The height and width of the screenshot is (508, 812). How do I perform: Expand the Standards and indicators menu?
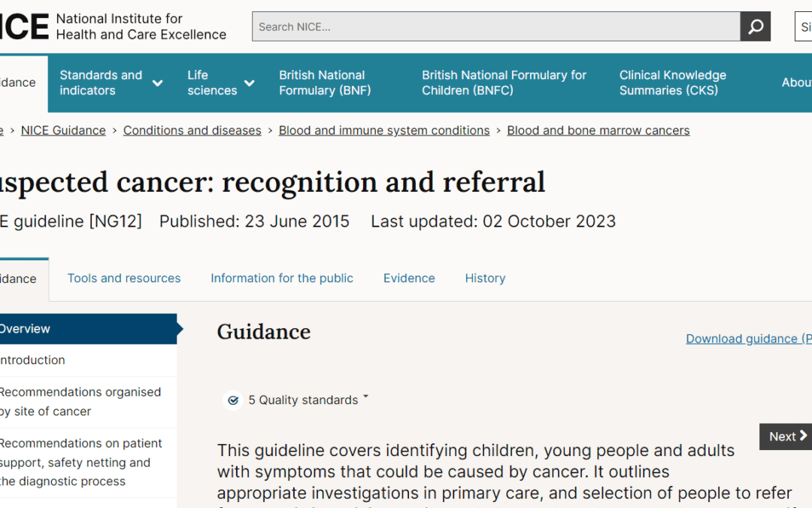click(111, 83)
